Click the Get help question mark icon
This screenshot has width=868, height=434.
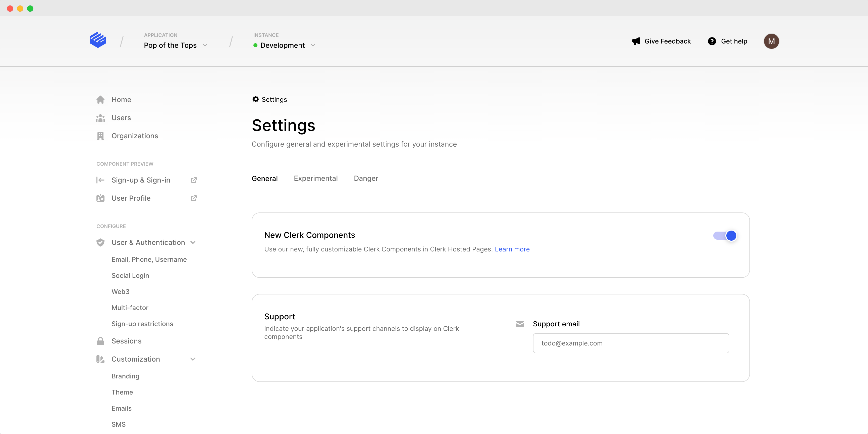click(x=712, y=41)
